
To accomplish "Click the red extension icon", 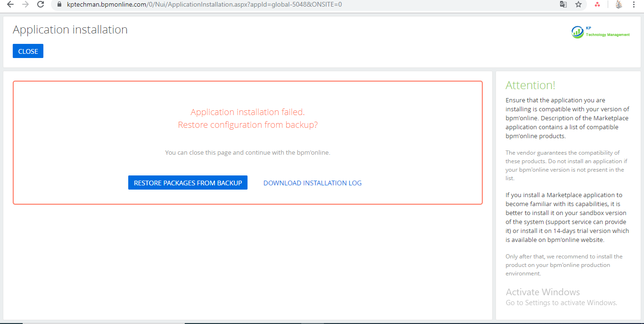I will tap(597, 4).
